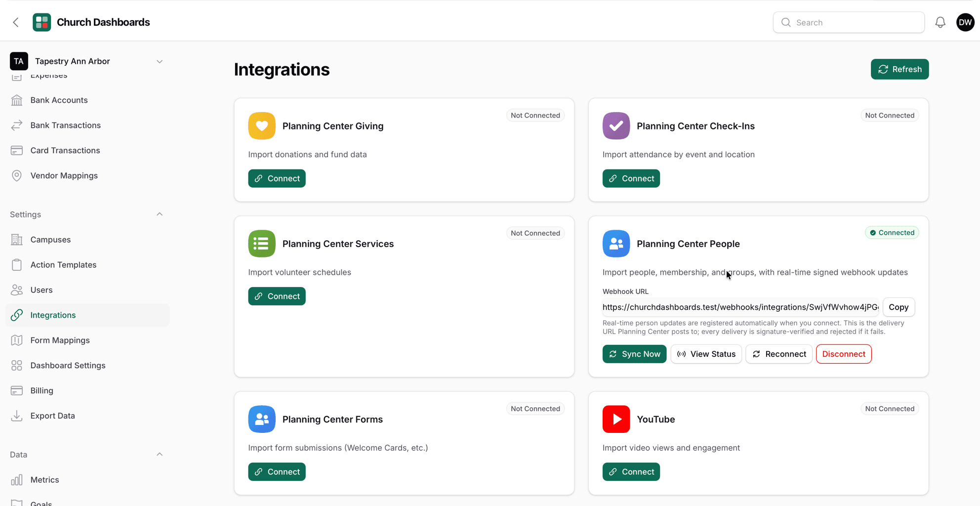Click the Planning Center Giving heart icon
The width and height of the screenshot is (980, 506).
(x=262, y=126)
